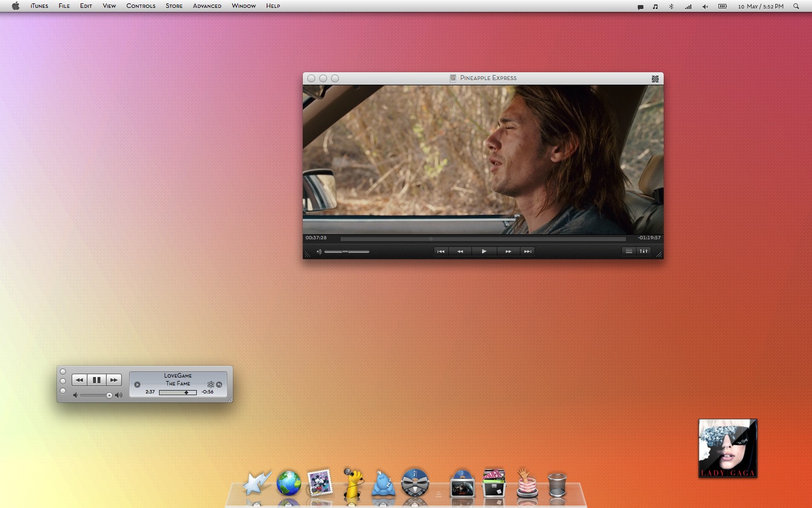Open Spotlight search magnifier
The image size is (812, 508).
pos(796,6)
